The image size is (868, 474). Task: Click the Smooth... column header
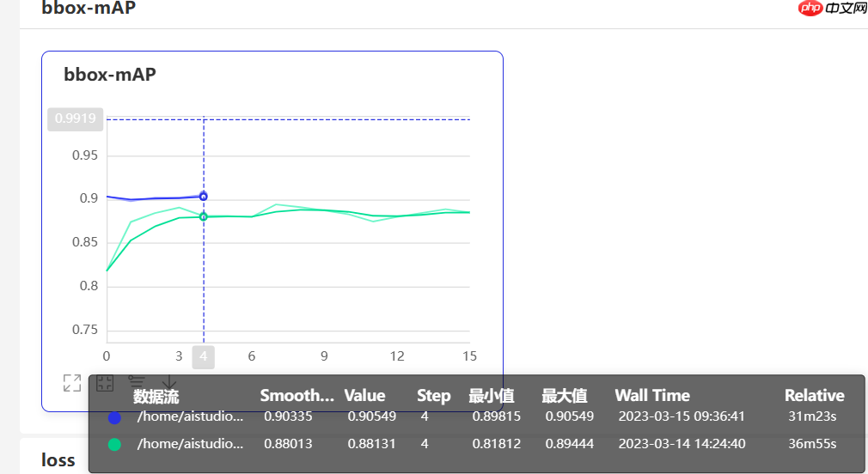(297, 396)
